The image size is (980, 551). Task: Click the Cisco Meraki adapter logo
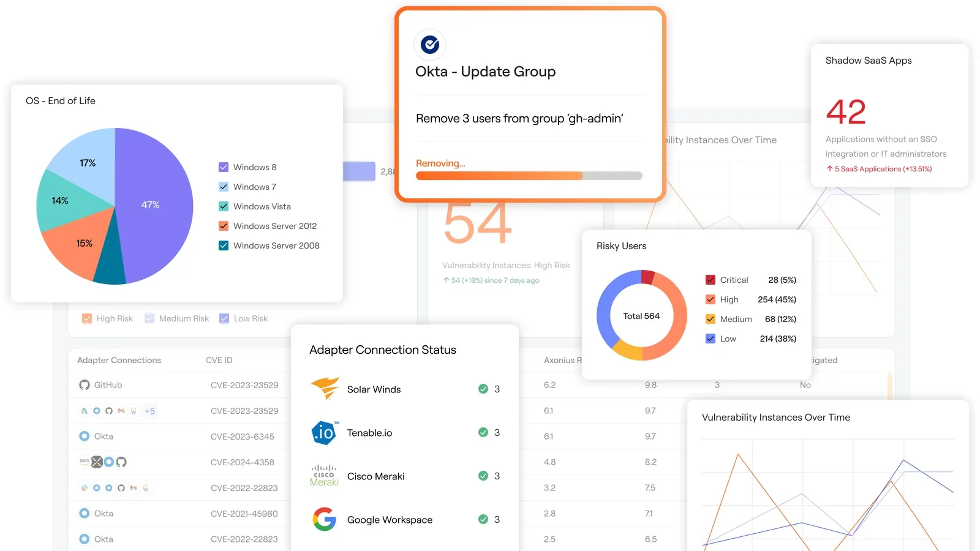(x=324, y=476)
